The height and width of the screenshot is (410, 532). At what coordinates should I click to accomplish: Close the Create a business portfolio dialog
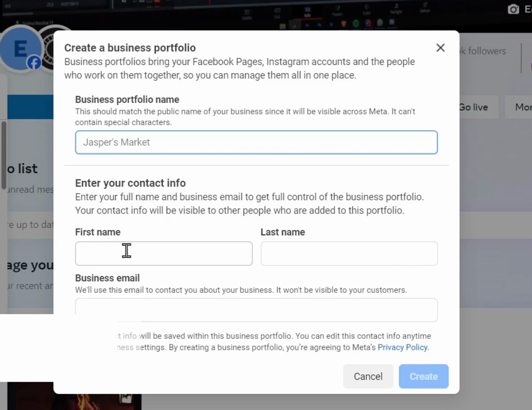pos(440,48)
